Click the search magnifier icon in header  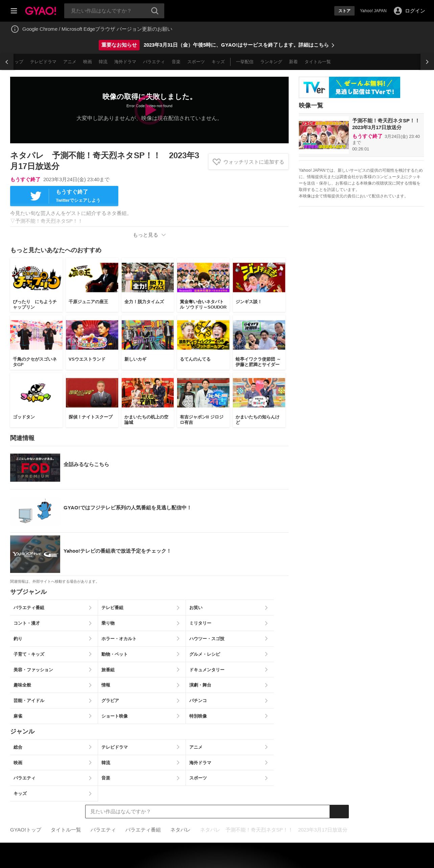pyautogui.click(x=154, y=11)
